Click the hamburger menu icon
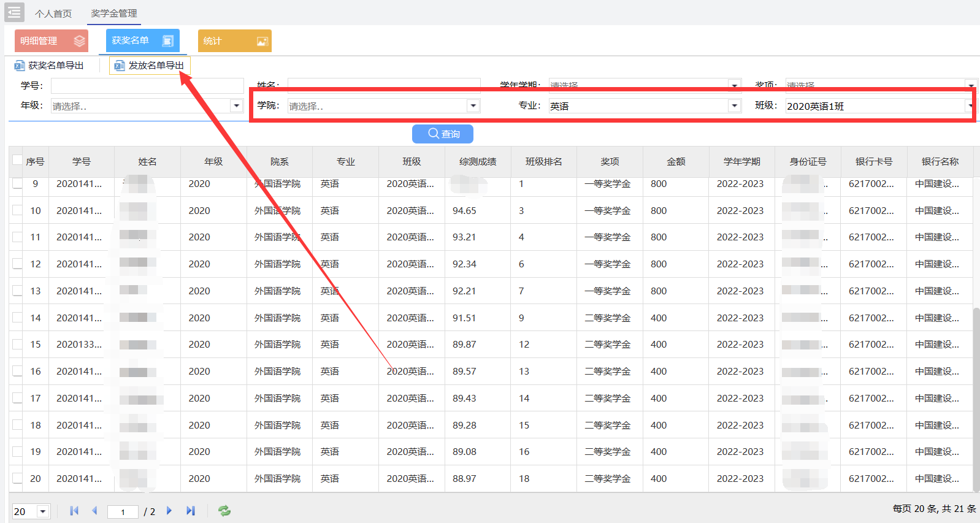The image size is (980, 523). point(14,12)
